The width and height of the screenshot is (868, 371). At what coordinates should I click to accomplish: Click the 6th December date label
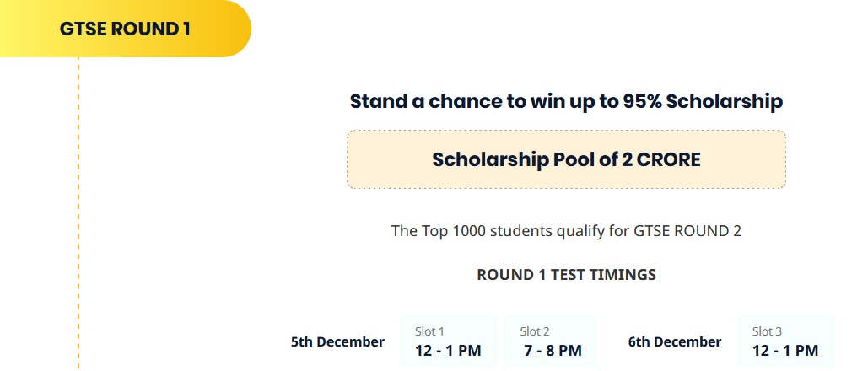[675, 342]
